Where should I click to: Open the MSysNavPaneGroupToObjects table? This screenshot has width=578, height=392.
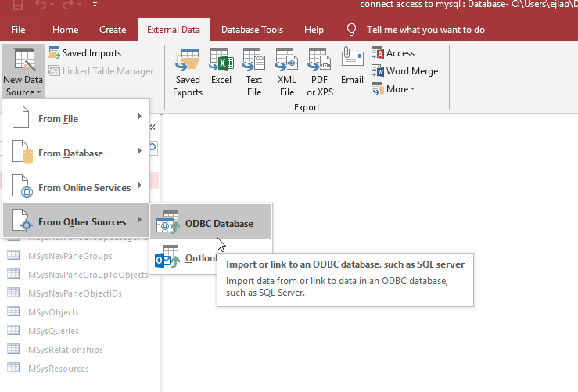pos(88,275)
